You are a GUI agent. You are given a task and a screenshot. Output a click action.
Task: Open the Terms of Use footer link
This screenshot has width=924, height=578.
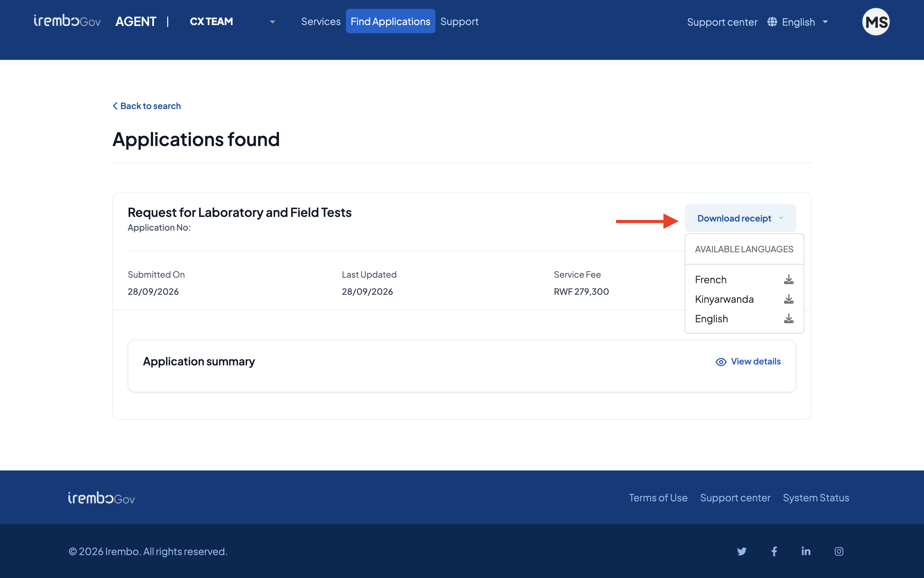click(658, 498)
